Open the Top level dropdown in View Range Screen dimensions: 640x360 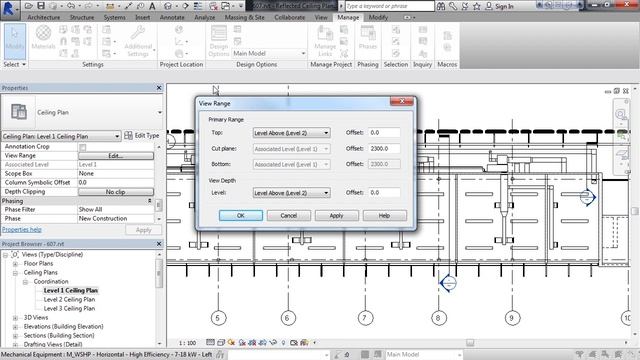point(291,133)
